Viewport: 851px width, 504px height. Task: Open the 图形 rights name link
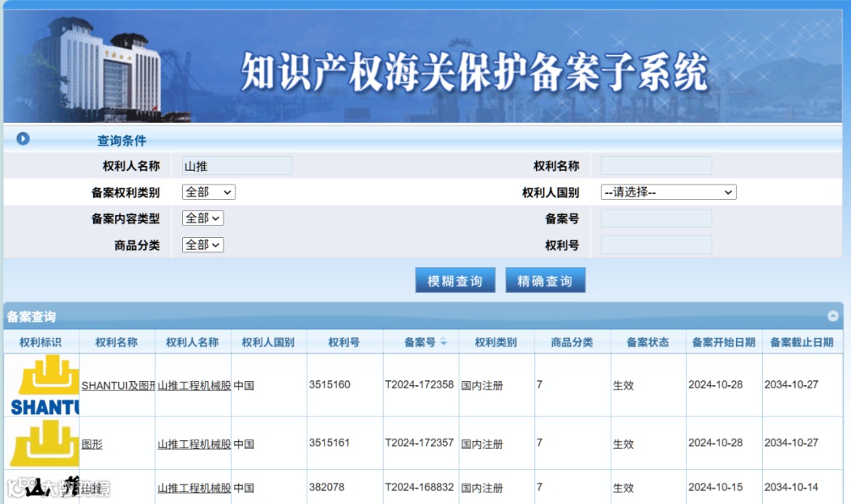(x=91, y=444)
